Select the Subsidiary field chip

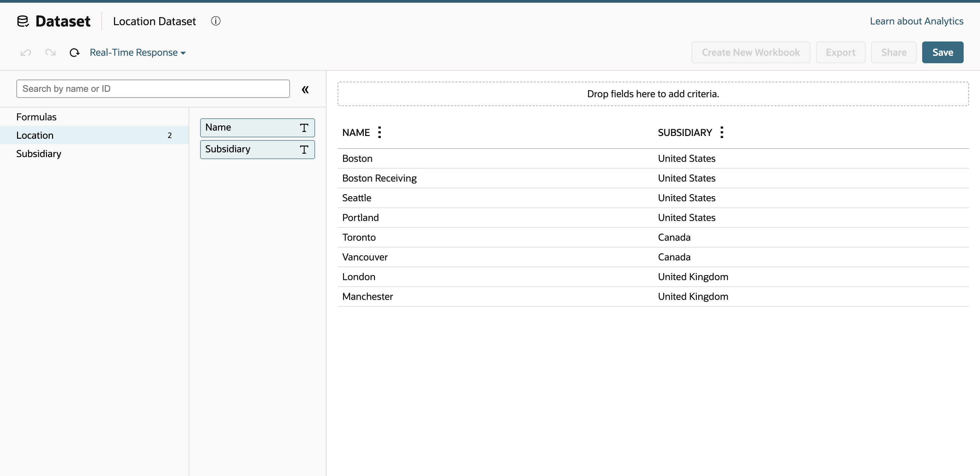(x=258, y=149)
